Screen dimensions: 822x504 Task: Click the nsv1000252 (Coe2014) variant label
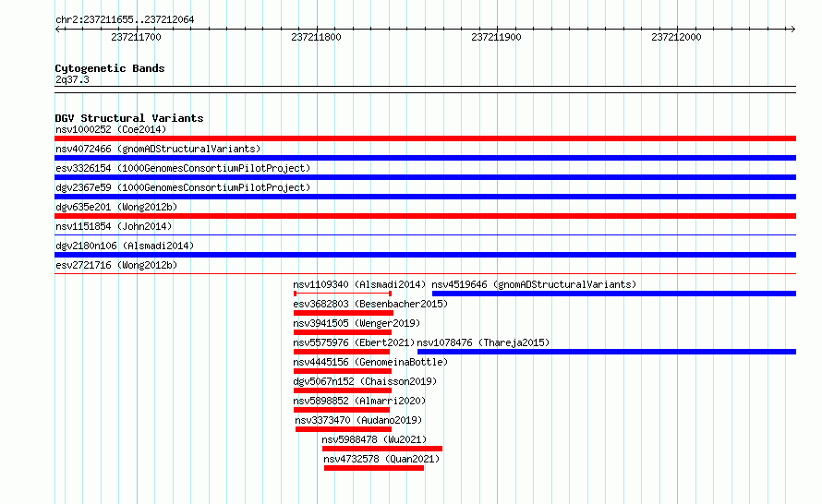[x=111, y=129]
